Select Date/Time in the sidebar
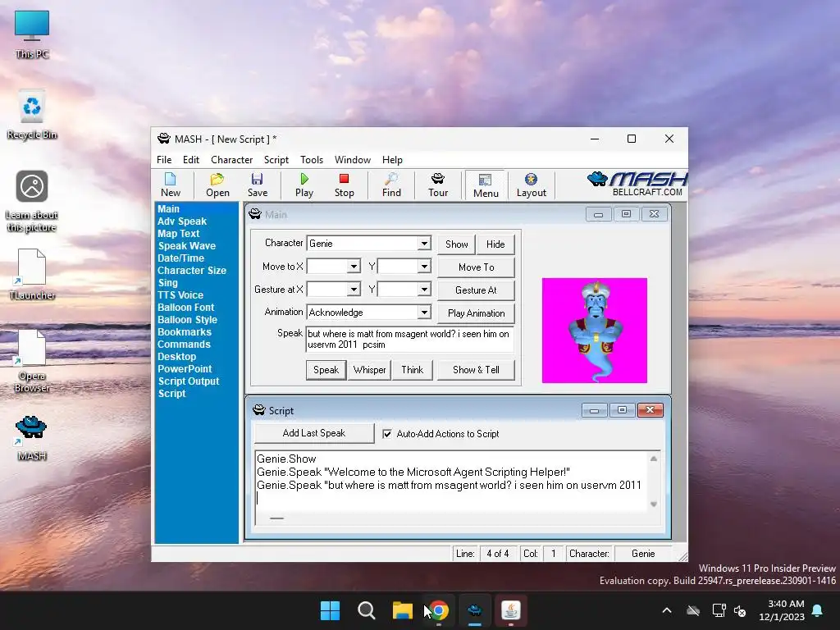 pyautogui.click(x=180, y=258)
